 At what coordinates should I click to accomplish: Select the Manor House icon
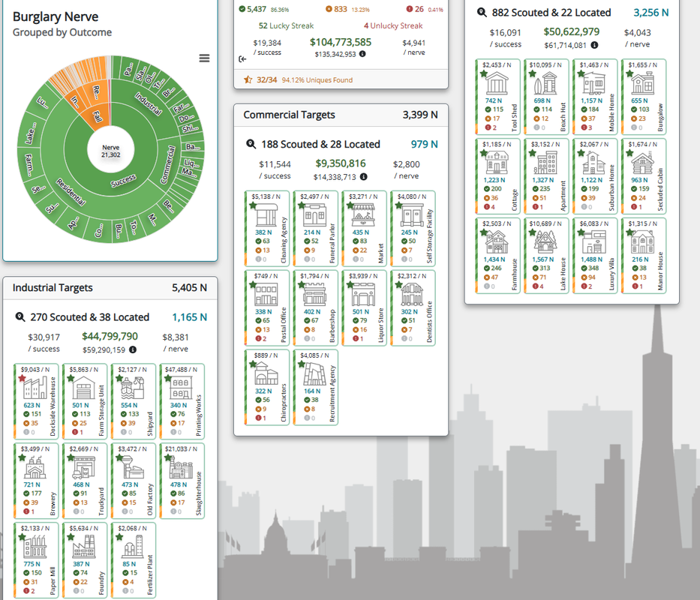click(x=642, y=242)
